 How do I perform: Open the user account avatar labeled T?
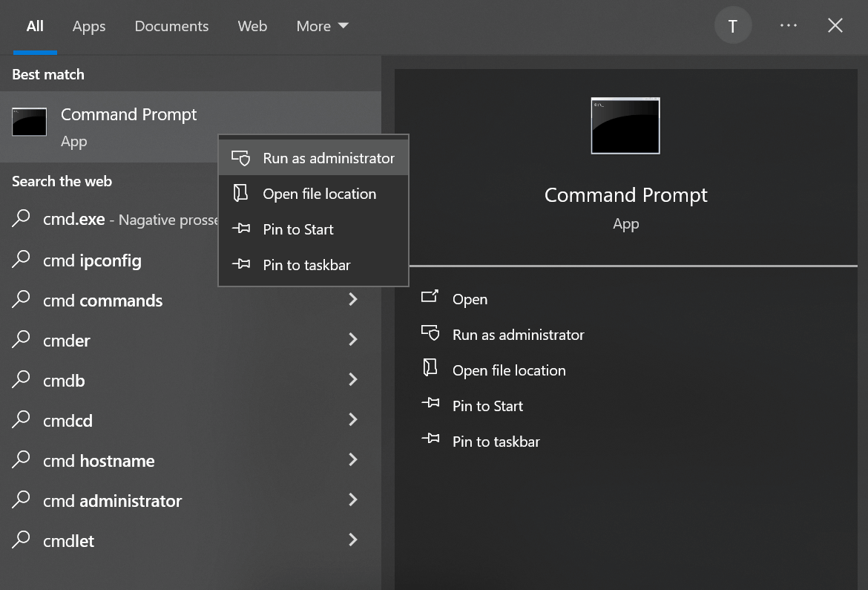(x=732, y=26)
